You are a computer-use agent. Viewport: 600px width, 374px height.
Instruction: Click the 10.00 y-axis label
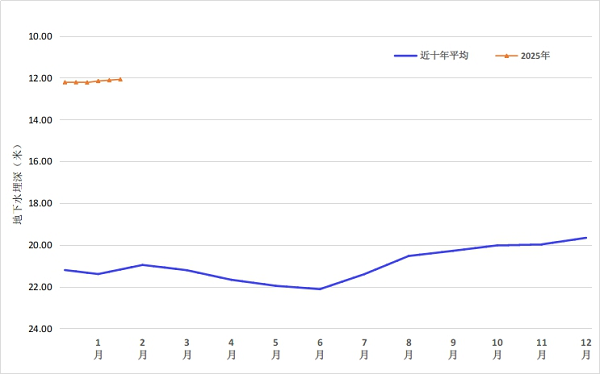tap(40, 37)
